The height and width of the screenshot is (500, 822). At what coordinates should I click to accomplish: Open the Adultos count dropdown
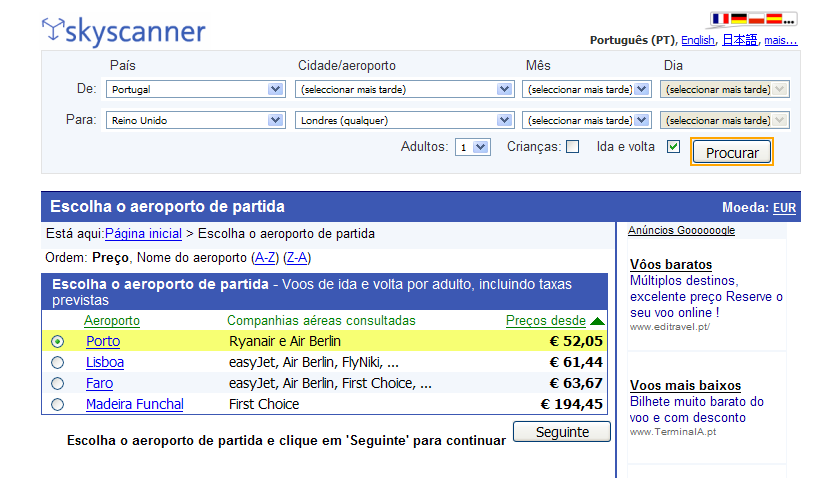[x=472, y=147]
